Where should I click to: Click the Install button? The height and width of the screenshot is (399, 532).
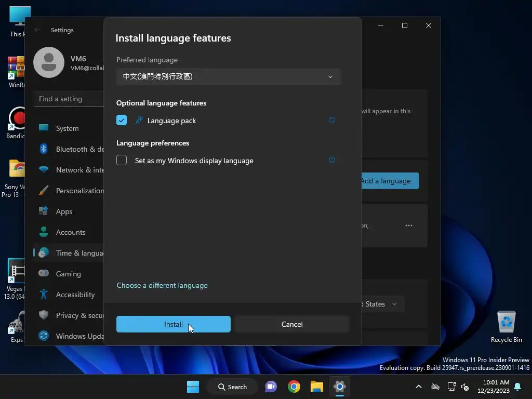(174, 324)
